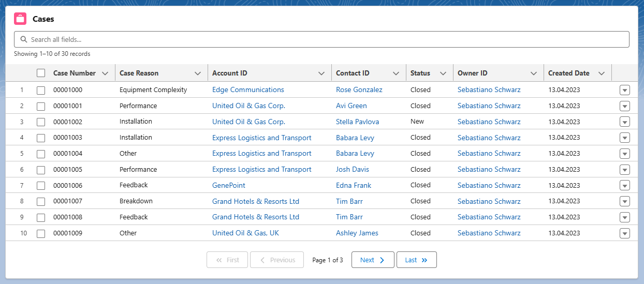Open row actions menu for case 00001008
The image size is (644, 284).
[625, 217]
